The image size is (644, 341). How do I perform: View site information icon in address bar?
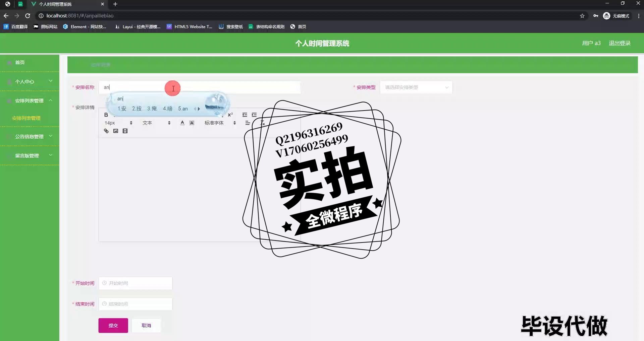41,16
